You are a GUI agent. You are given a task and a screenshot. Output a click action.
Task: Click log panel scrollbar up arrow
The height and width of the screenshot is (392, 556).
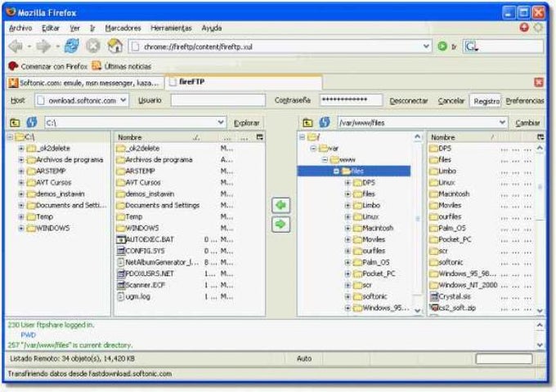click(x=540, y=325)
